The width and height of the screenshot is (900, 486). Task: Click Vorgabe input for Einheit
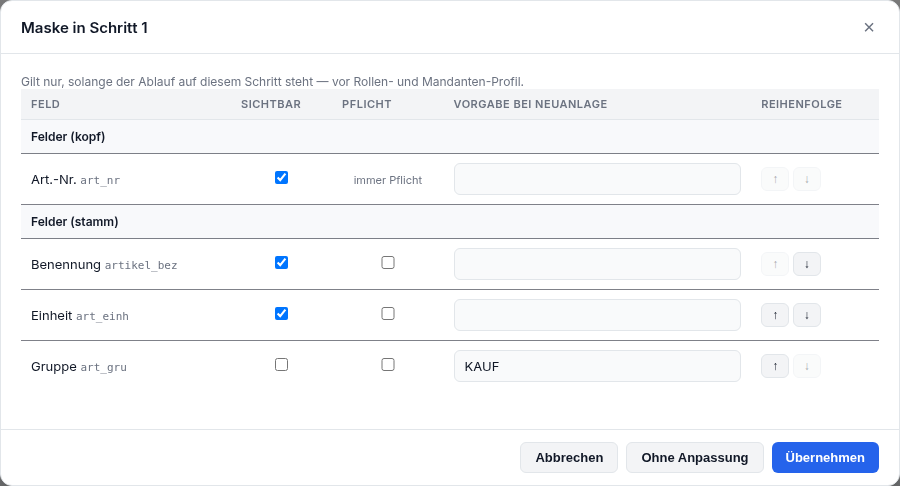597,315
